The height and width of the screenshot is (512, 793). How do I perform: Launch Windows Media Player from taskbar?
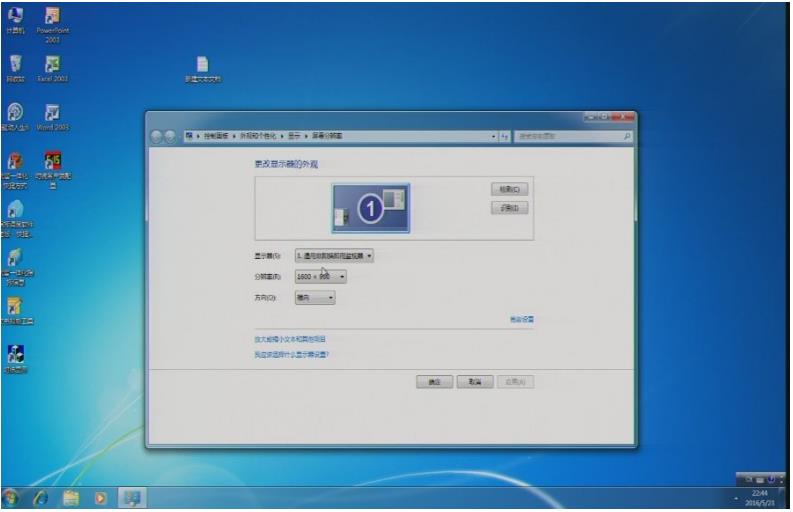pos(100,496)
